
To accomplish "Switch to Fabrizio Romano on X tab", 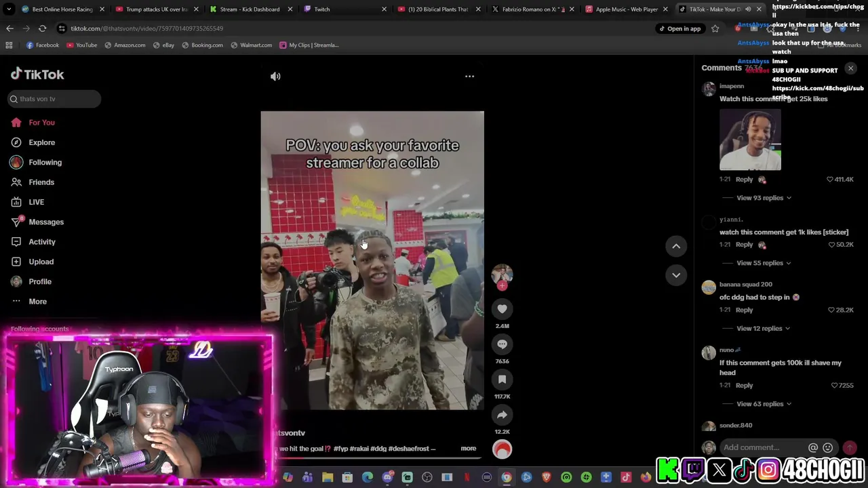I will click(x=534, y=9).
